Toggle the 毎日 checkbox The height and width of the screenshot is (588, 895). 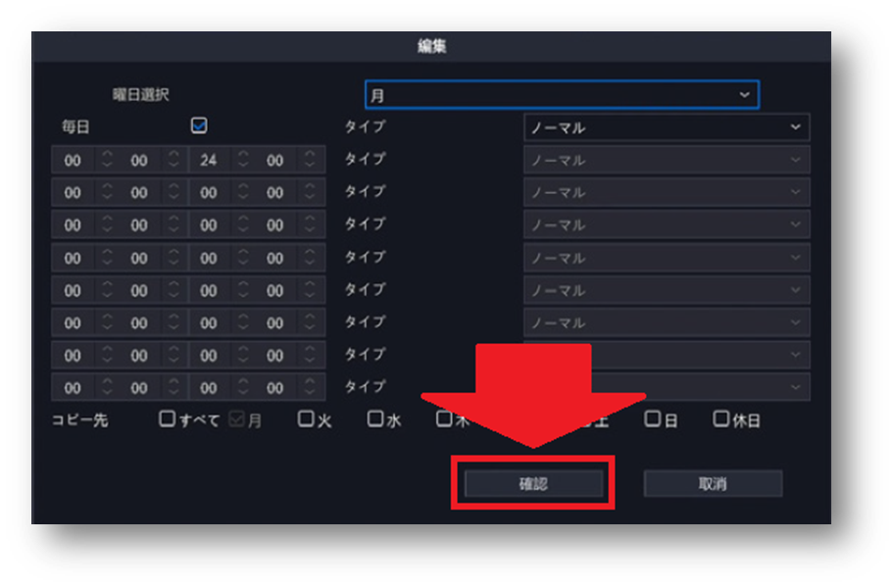(199, 125)
